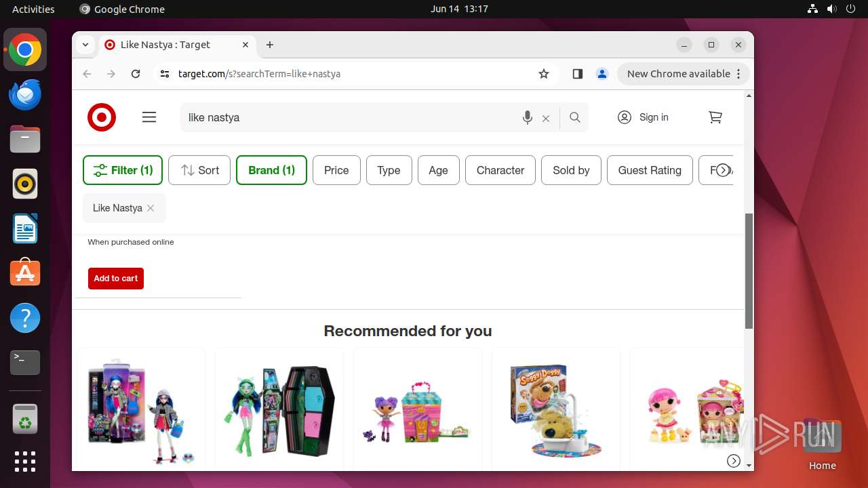868x488 pixels.
Task: Clear the search text with X icon
Action: coord(546,118)
